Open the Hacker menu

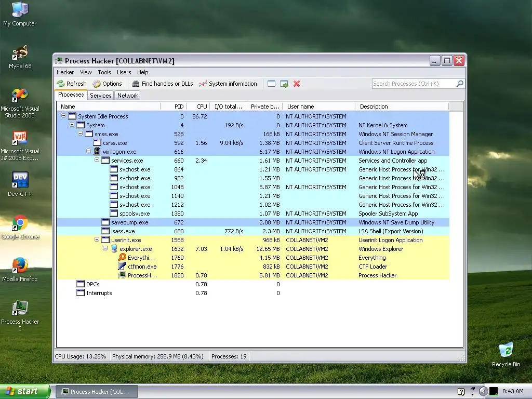(x=65, y=72)
